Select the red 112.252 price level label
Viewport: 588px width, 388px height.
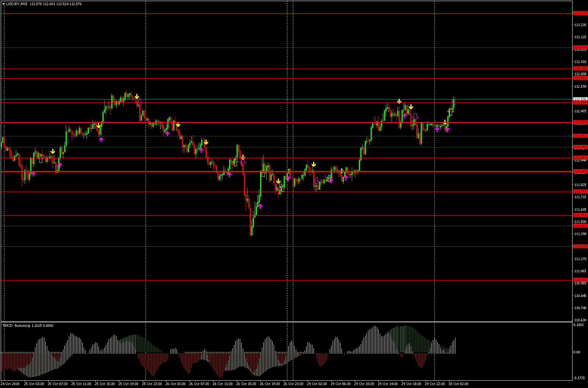(580, 136)
